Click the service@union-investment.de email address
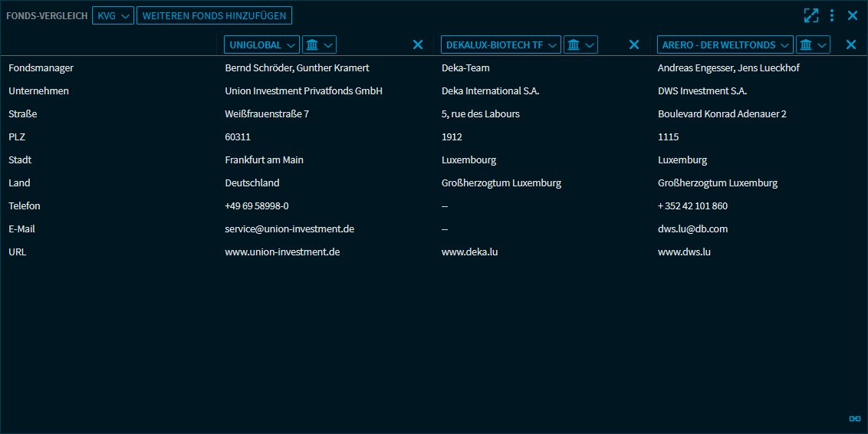 pyautogui.click(x=289, y=229)
